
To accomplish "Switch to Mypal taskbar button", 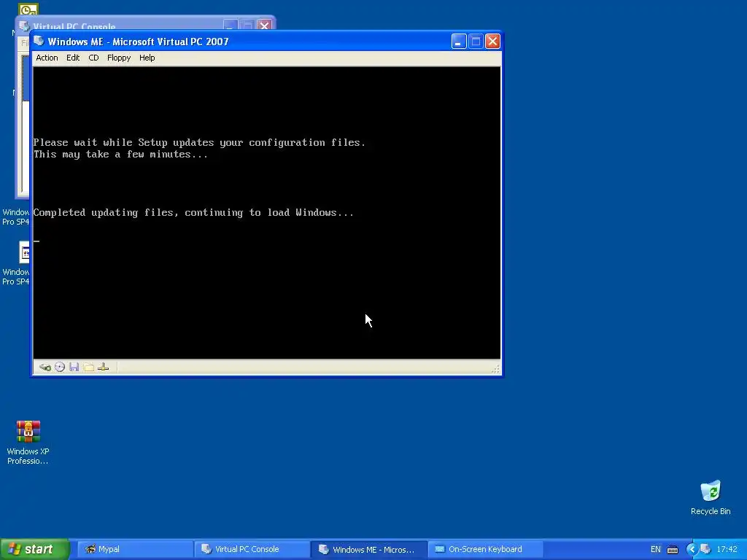I will click(x=134, y=549).
